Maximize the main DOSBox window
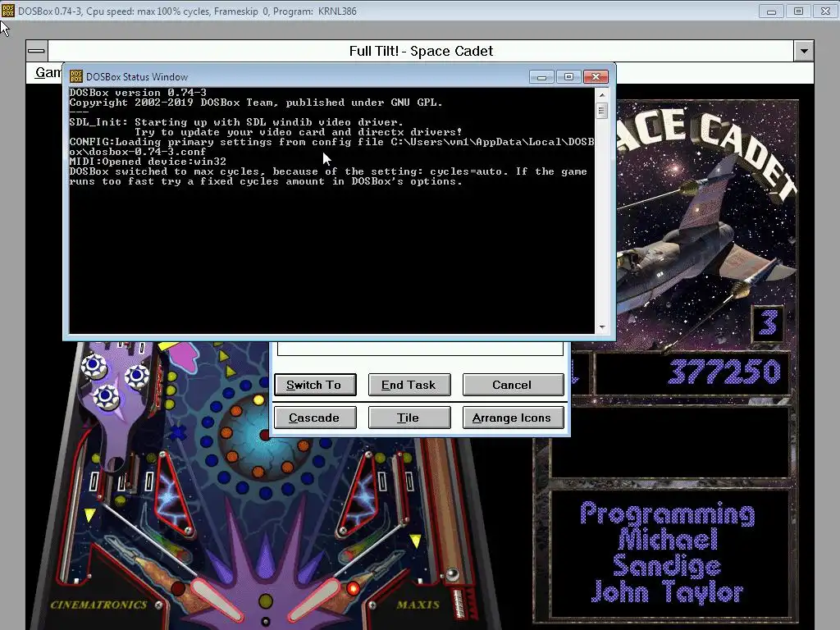The width and height of the screenshot is (840, 630). 798,11
